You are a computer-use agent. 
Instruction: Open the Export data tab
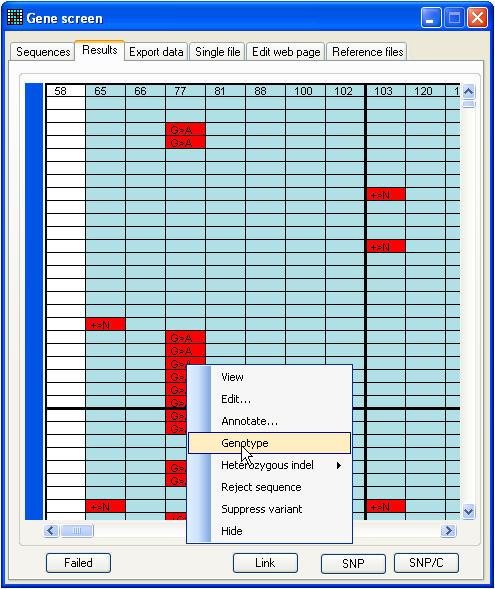tap(156, 51)
